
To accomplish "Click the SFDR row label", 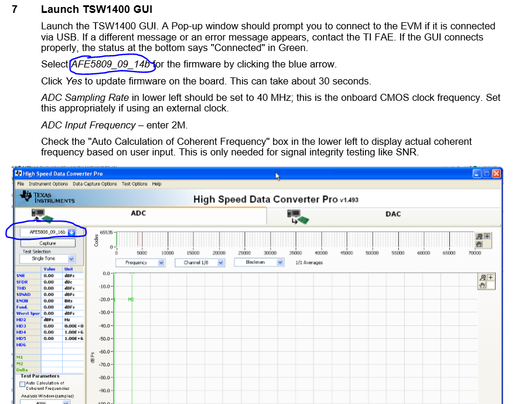I will coord(22,282).
